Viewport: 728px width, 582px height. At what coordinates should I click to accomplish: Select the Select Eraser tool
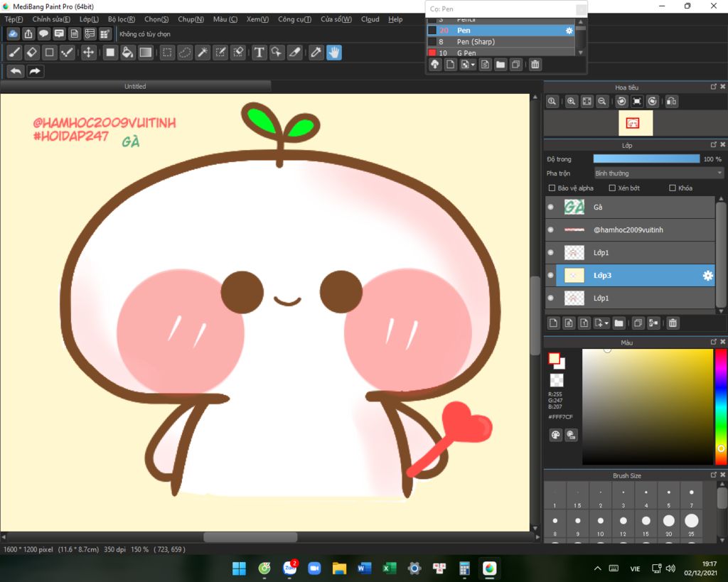(x=238, y=53)
